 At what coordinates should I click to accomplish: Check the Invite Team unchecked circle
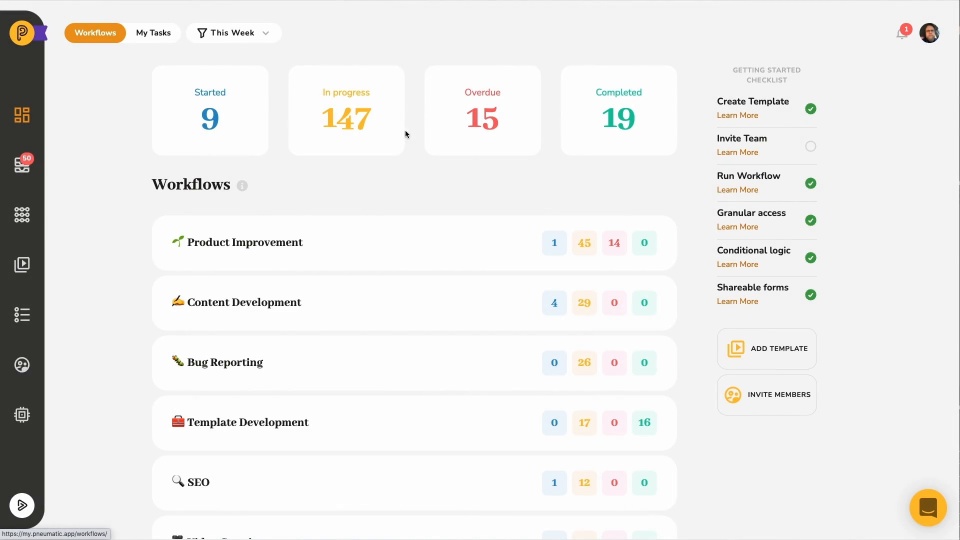811,146
